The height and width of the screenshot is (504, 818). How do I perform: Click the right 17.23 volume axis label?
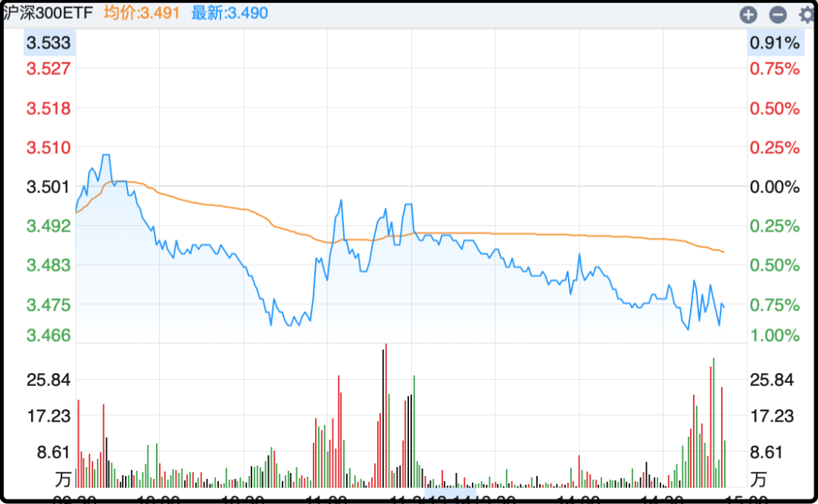coord(772,416)
